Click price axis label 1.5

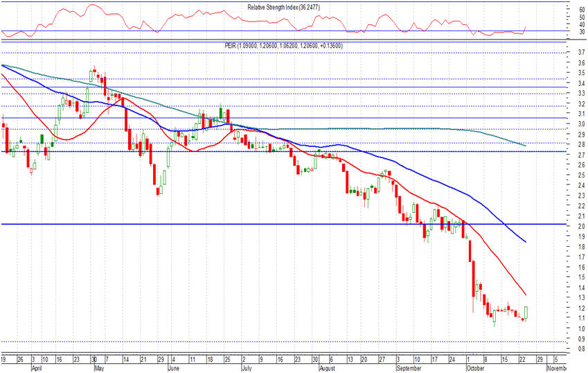click(582, 277)
